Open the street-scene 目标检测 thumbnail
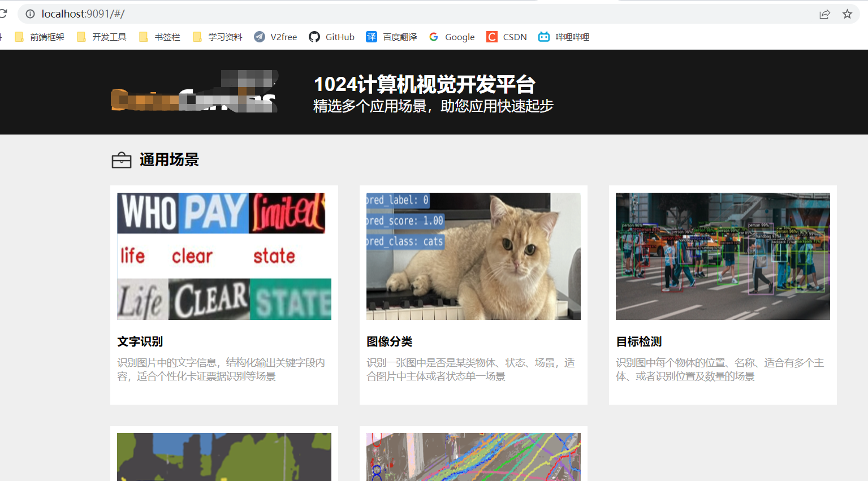 click(723, 256)
